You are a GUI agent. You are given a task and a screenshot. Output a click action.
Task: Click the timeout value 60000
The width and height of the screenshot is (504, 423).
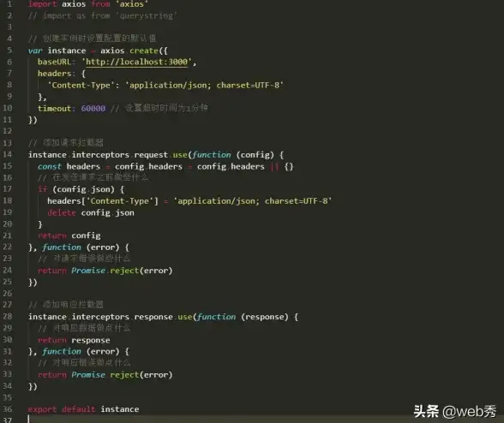[93, 109]
